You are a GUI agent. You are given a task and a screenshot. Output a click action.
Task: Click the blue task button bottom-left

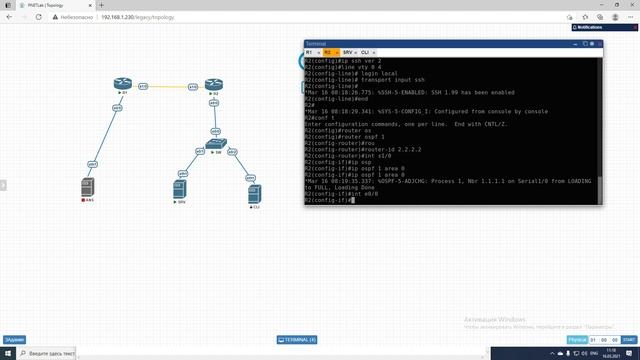point(14,340)
